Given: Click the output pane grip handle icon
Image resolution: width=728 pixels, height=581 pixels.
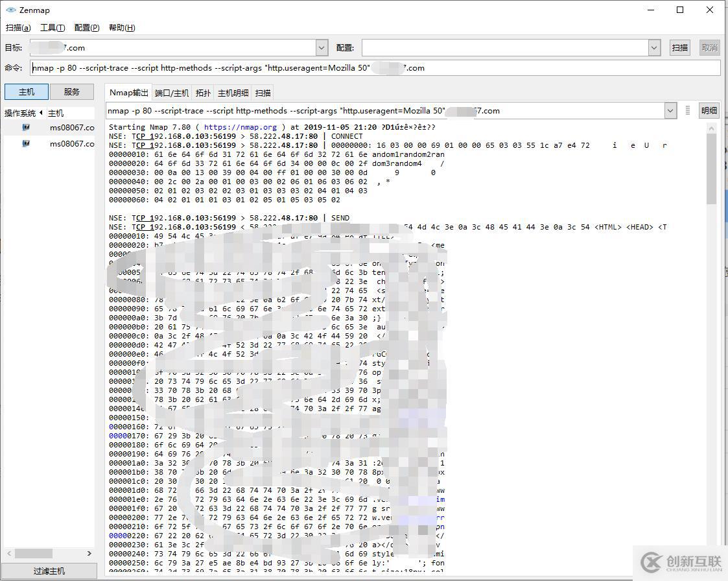Looking at the screenshot, I should (688, 110).
